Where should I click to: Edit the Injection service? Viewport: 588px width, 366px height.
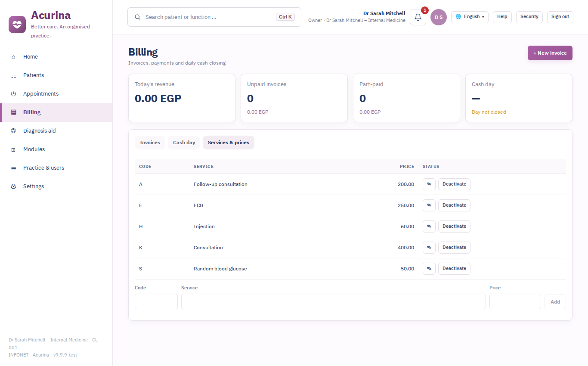pyautogui.click(x=429, y=226)
